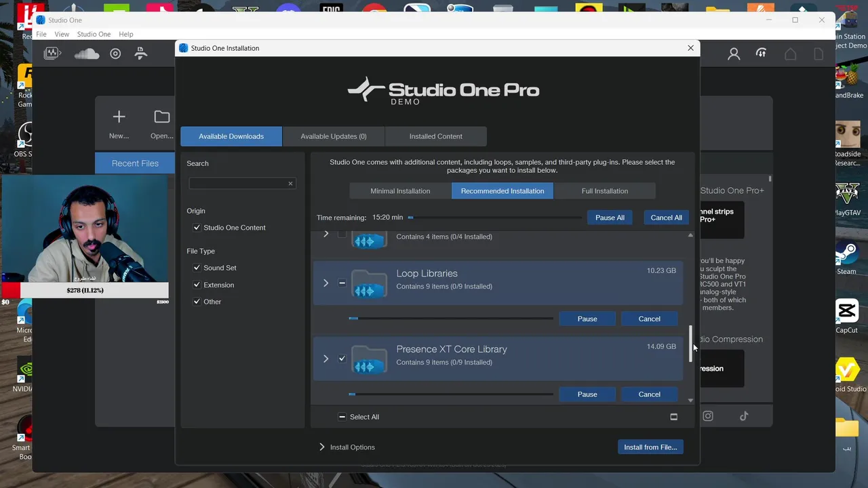Click the Open folder icon on Start page
This screenshot has width=868, height=488.
[161, 117]
